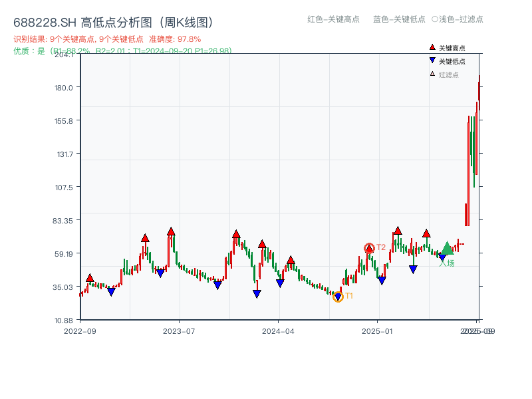
Task: Click blue key-low triangle right of 2024-04 tick
Action: (280, 283)
